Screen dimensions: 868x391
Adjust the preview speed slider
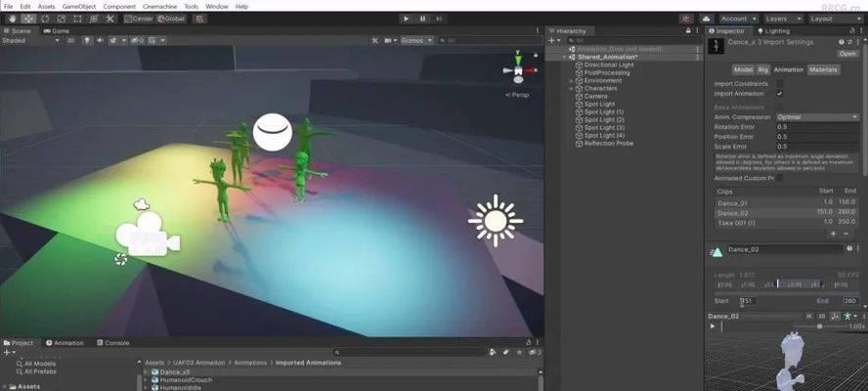(x=820, y=326)
